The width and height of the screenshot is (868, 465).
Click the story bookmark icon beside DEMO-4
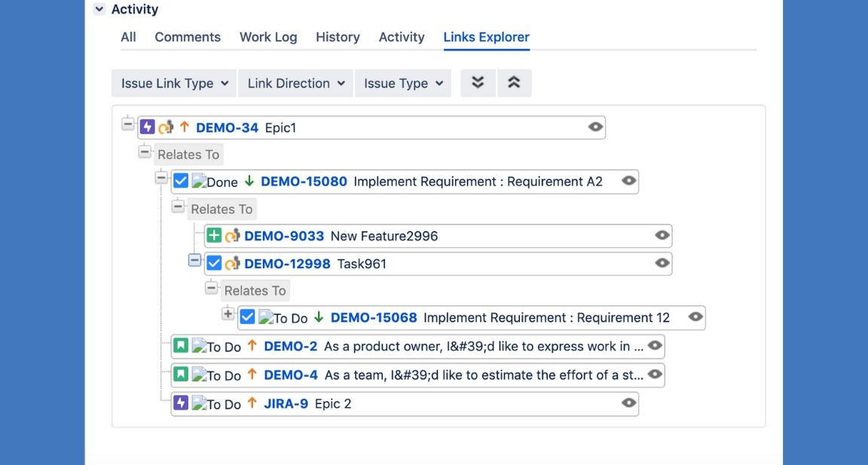(x=181, y=375)
